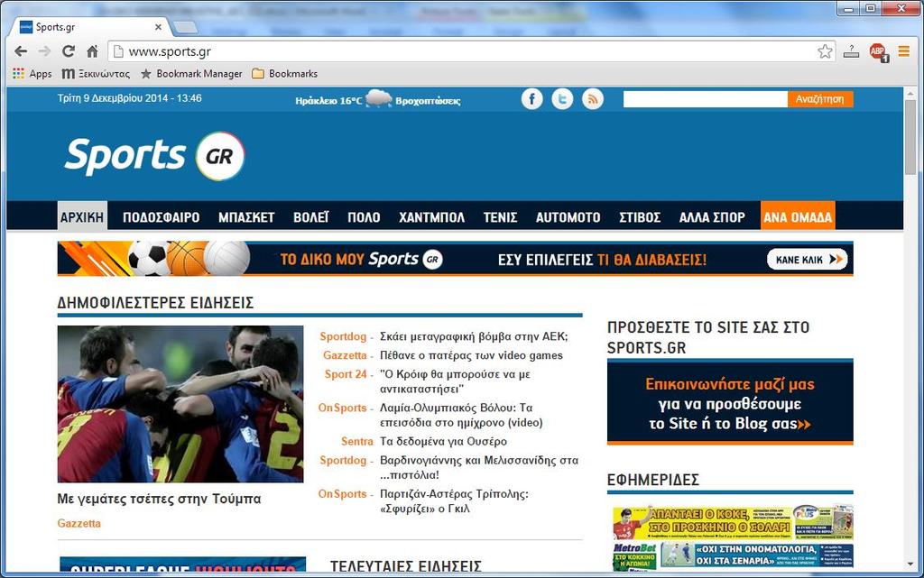Click the page vertical scrollbar thumb
924x578 pixels.
[x=911, y=136]
